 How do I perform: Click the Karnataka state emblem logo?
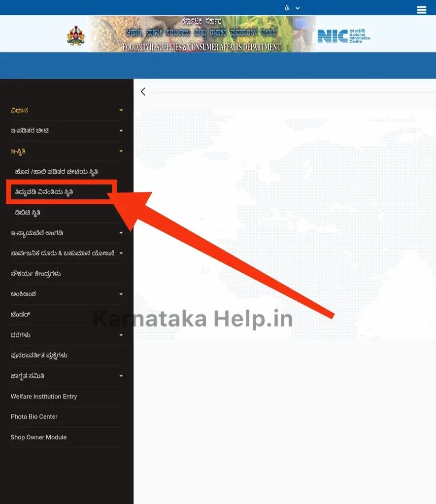click(75, 35)
